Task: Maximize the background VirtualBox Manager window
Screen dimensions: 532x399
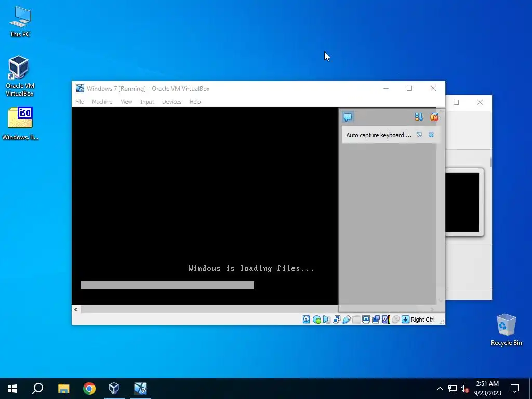Action: tap(456, 102)
